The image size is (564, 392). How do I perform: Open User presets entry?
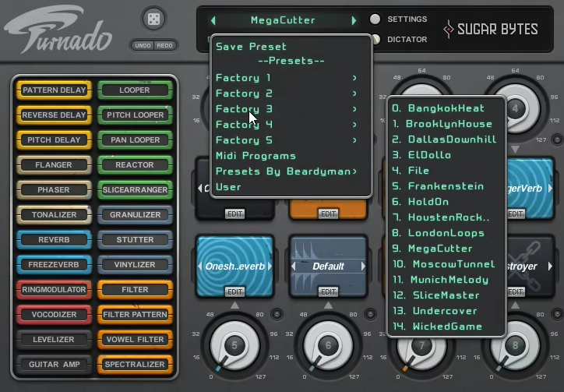(x=228, y=187)
